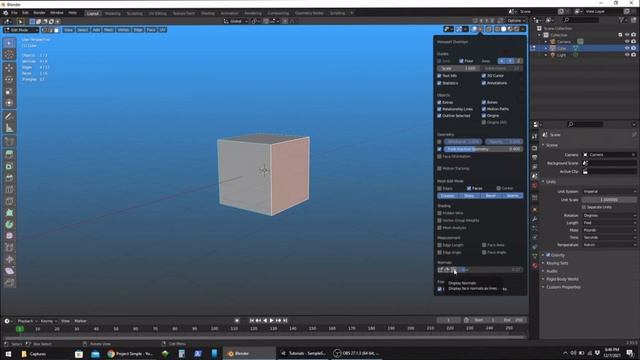The image size is (640, 360).
Task: Expand the Rigid Body World panel
Action: [544, 279]
